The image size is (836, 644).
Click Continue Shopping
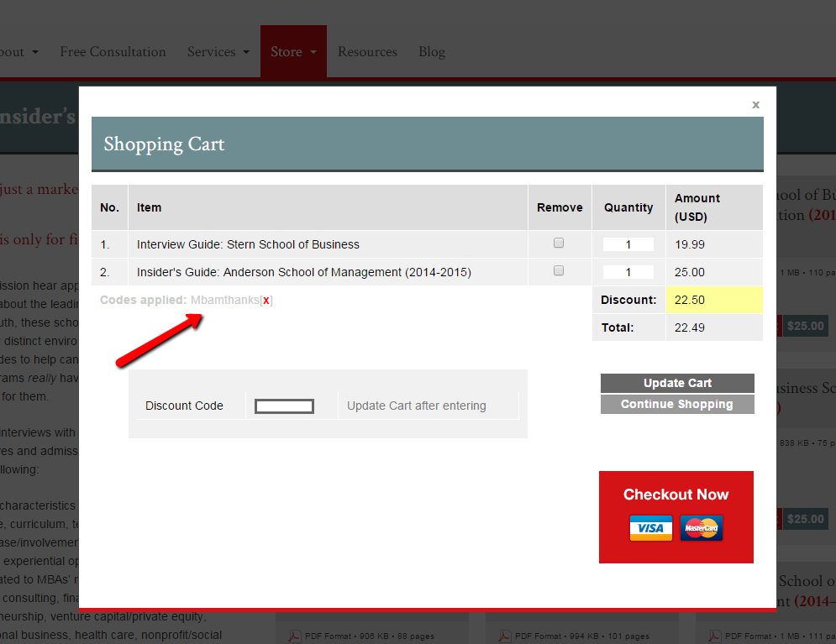(x=676, y=405)
